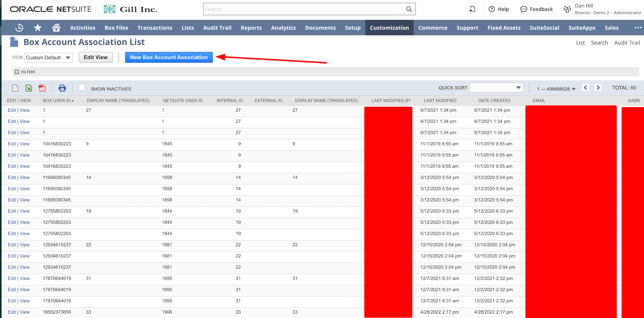
Task: Open the three-dot overflow menu
Action: 638,27
